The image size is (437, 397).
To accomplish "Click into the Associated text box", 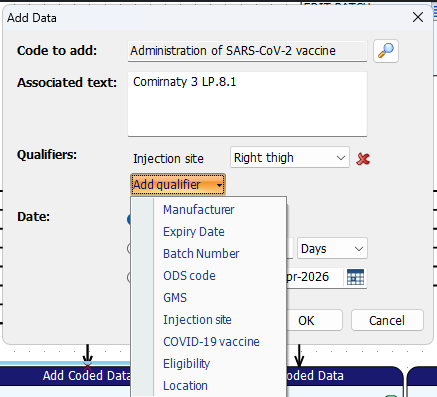I will [x=247, y=104].
